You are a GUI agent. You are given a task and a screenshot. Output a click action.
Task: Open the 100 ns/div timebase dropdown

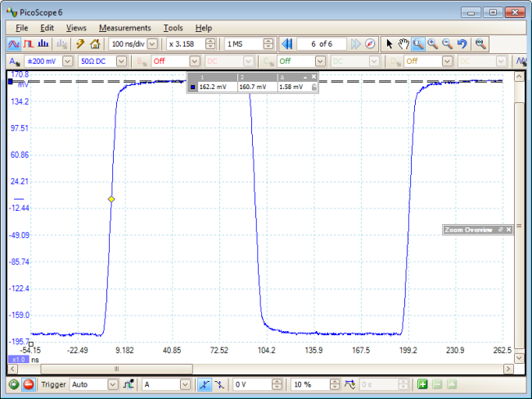(152, 43)
